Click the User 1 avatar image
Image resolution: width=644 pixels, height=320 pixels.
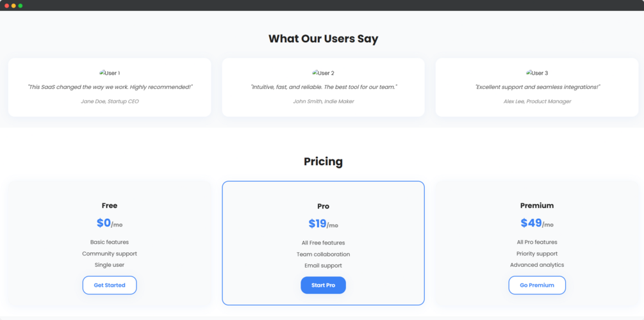109,73
